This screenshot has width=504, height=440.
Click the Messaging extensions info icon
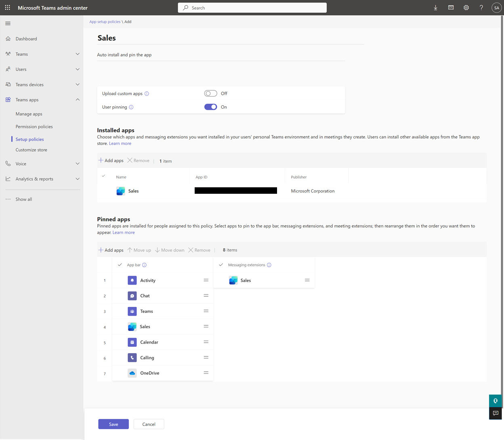[269, 265]
